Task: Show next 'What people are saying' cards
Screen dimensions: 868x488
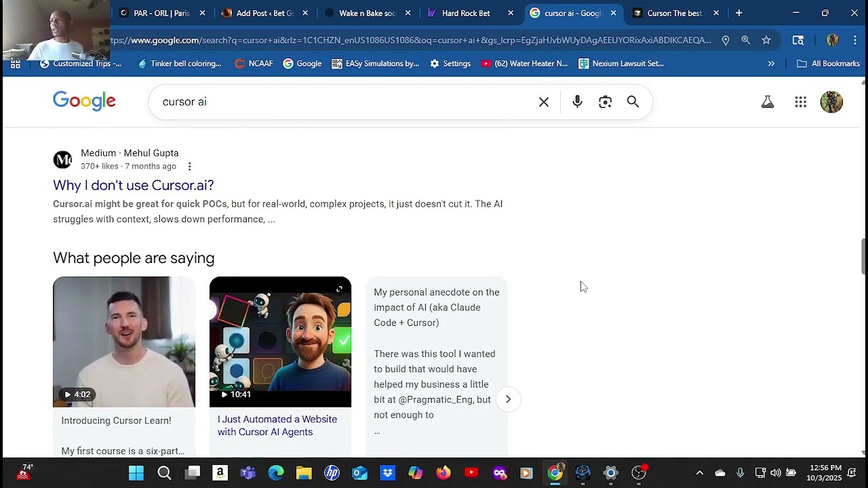Action: 508,399
